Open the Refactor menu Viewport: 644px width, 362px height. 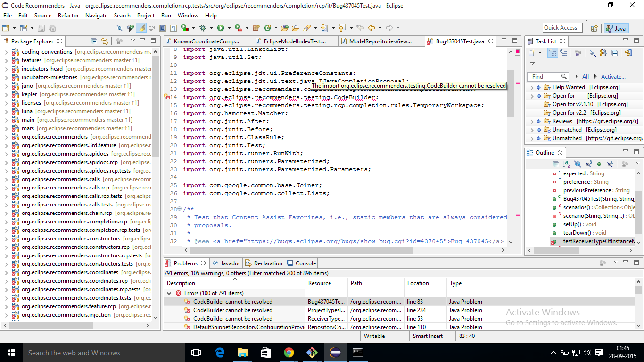click(x=68, y=16)
